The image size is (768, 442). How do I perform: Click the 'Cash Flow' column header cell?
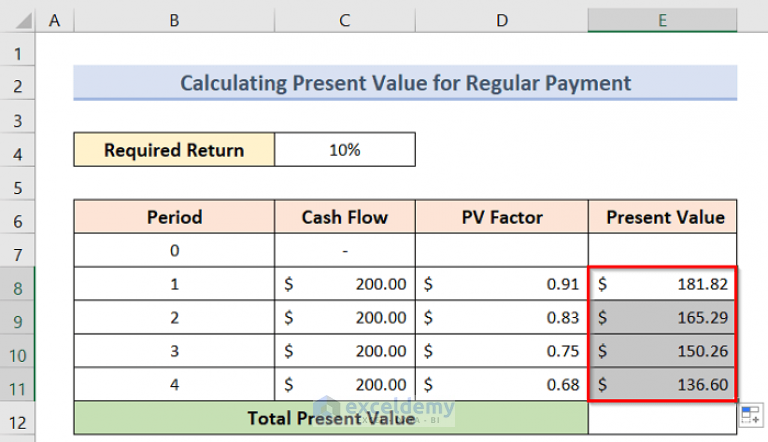click(x=345, y=217)
